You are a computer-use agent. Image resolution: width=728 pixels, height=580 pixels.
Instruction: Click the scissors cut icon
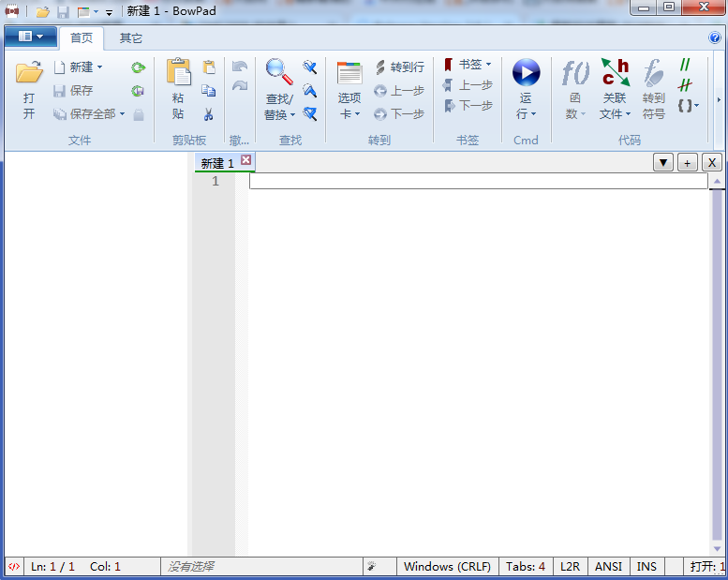[208, 114]
